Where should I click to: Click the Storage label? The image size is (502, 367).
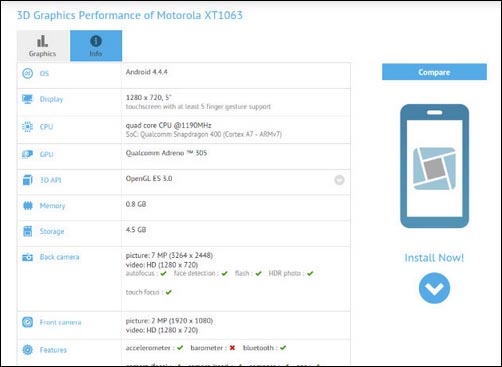click(x=52, y=231)
